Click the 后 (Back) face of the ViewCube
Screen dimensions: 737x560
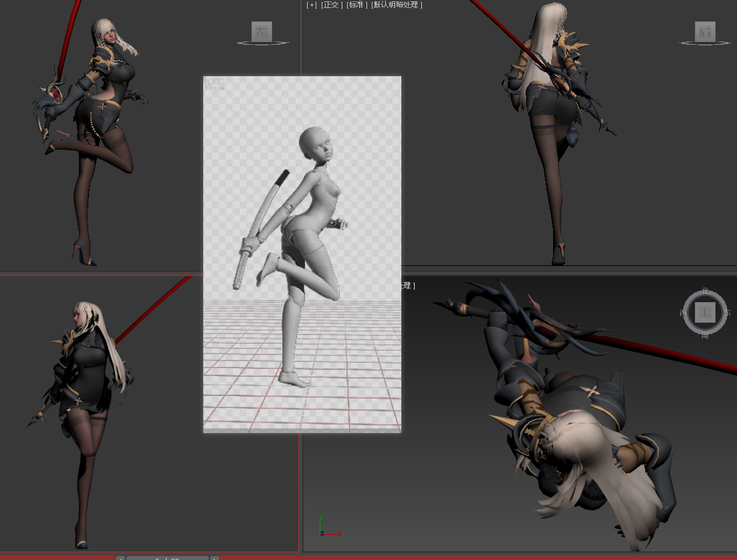coord(705,31)
